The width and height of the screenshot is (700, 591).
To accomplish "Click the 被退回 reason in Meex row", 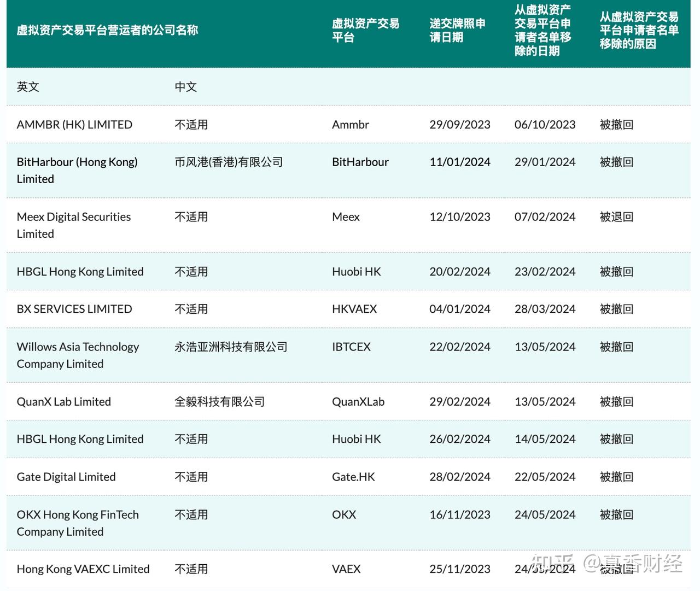I will click(616, 217).
